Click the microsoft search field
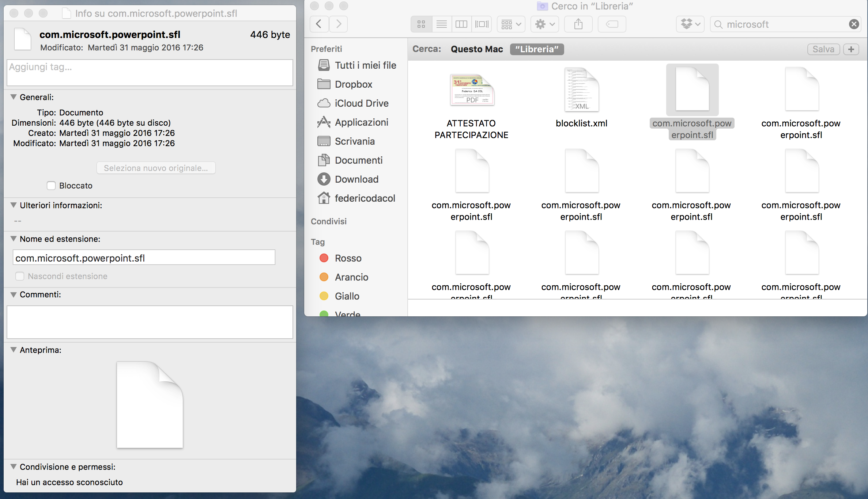868x499 pixels. tap(786, 24)
